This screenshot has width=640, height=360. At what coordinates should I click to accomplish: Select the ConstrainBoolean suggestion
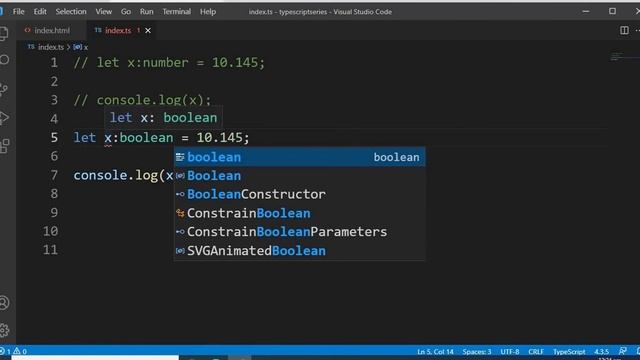[x=300, y=213]
